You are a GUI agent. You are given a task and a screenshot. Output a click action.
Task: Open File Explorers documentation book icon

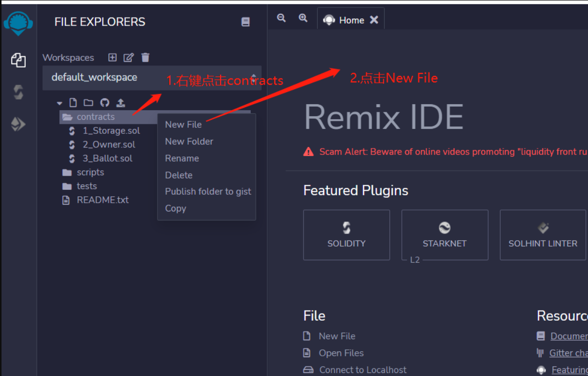pos(245,22)
